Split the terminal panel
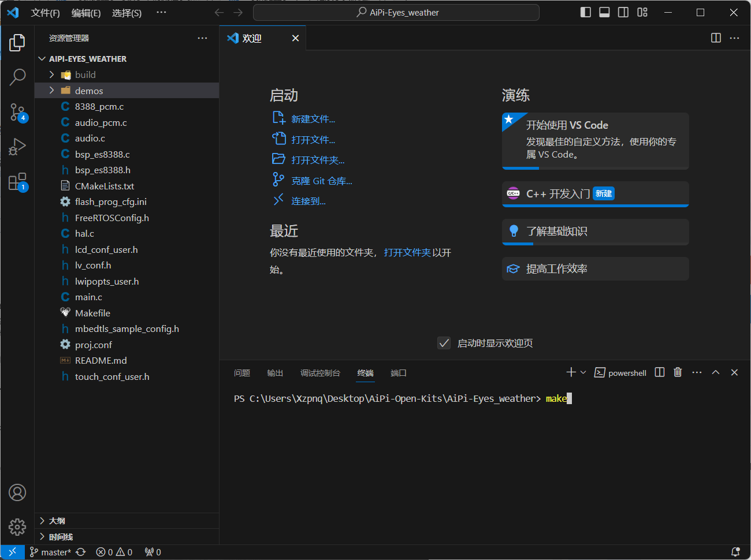Viewport: 751px width, 560px height. (x=660, y=372)
